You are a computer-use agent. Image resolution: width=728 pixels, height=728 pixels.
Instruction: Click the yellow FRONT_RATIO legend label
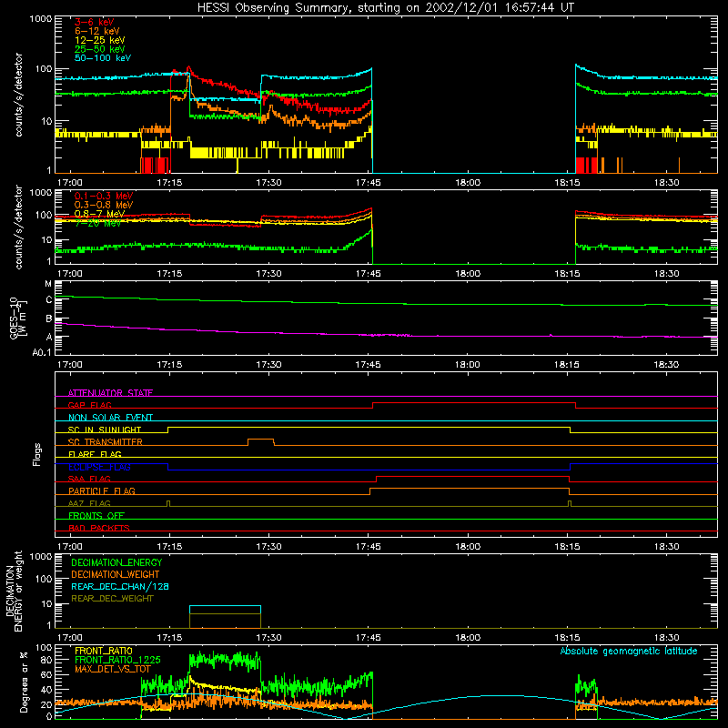pyautogui.click(x=104, y=651)
